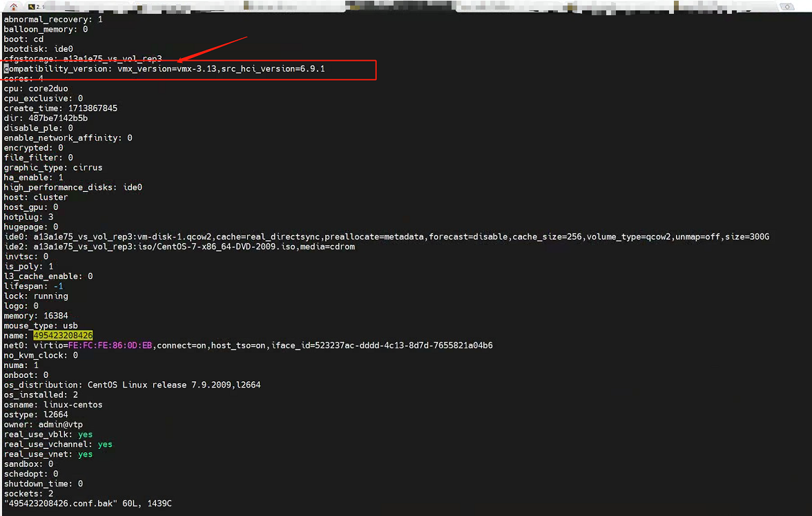Select the session tab numbered 2
This screenshot has width=812, height=516.
[36, 7]
